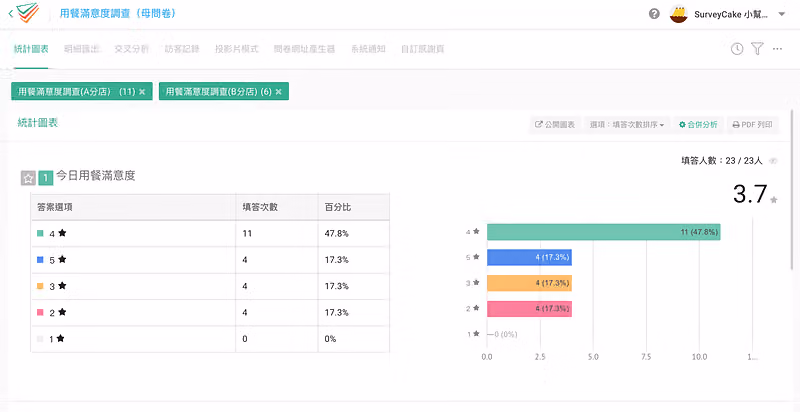Click the blue swatch for 5 stars
This screenshot has height=412, width=800.
point(40,260)
